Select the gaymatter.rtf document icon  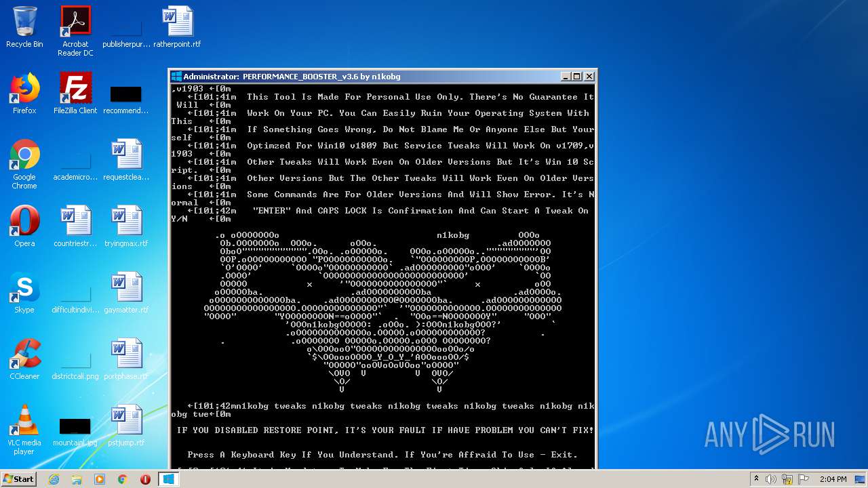pyautogui.click(x=126, y=293)
